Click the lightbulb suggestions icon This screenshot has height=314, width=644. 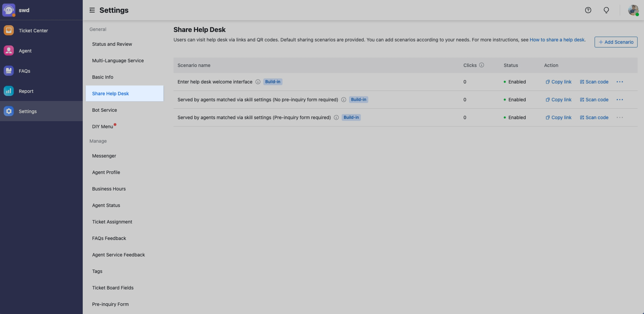606,10
